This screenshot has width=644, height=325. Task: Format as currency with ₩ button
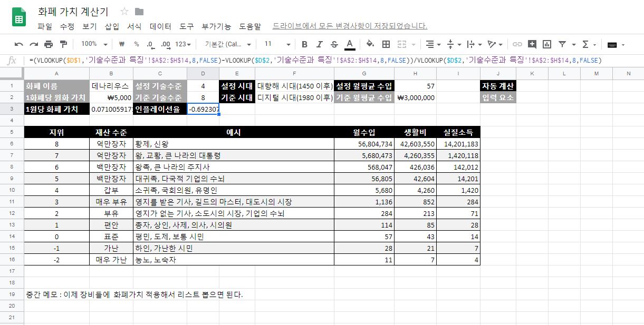[122, 44]
